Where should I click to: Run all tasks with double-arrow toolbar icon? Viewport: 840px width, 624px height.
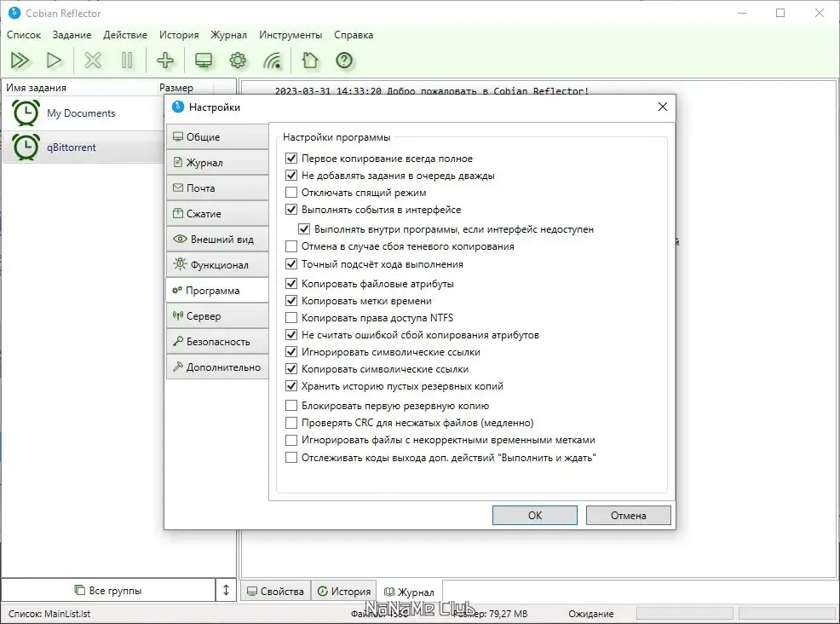click(x=20, y=60)
